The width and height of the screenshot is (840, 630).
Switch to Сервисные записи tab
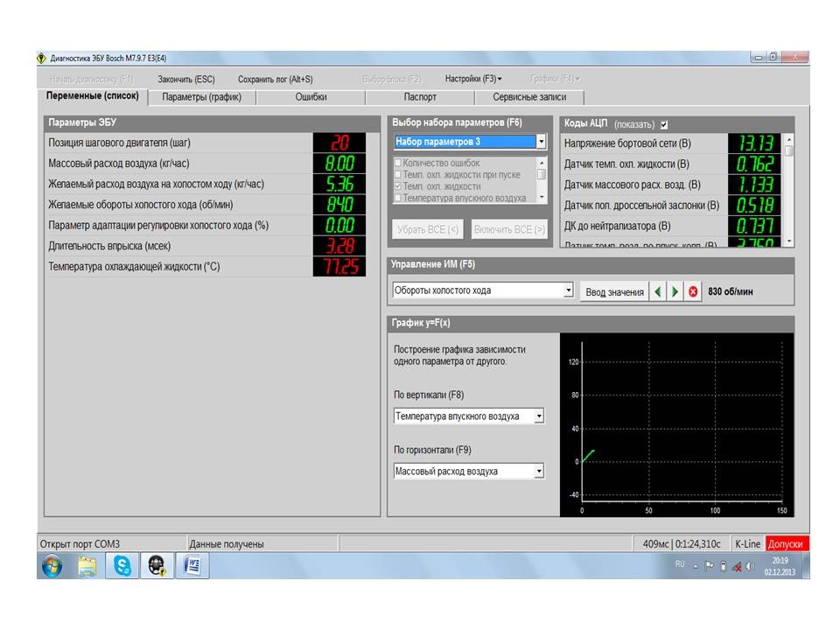click(529, 97)
